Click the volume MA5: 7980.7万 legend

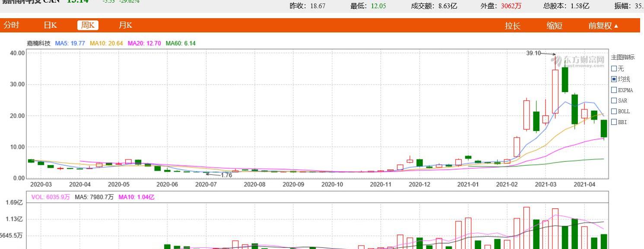click(x=94, y=197)
